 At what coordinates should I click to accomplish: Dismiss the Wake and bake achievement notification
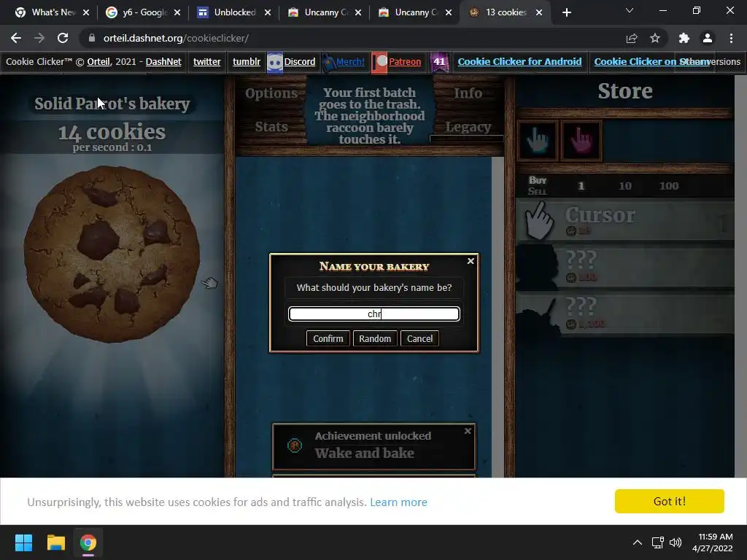click(x=468, y=431)
